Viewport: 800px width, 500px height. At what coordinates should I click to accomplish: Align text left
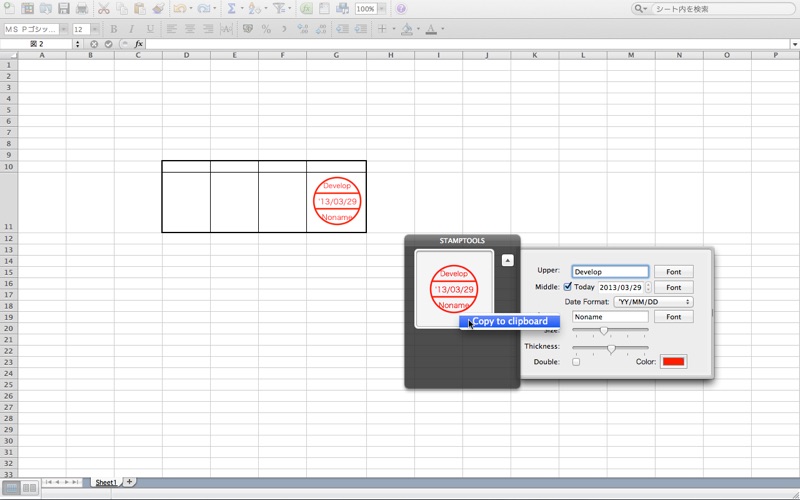tap(171, 29)
